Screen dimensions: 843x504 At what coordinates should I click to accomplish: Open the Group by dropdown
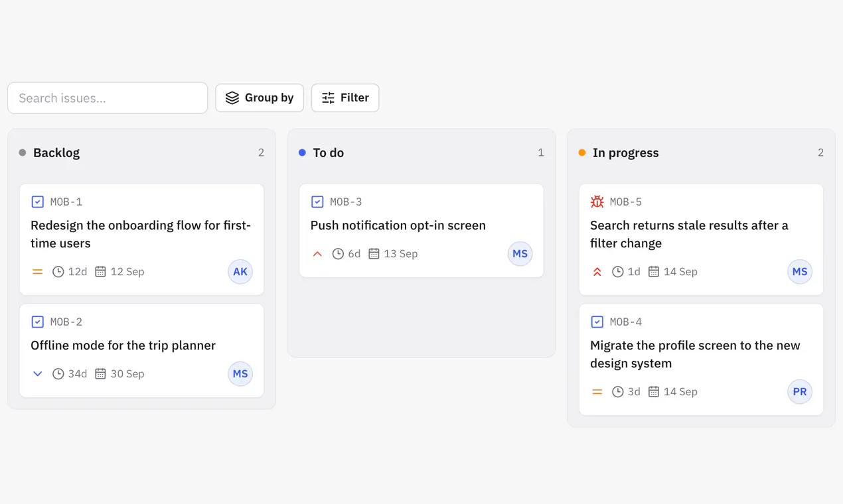tap(260, 98)
